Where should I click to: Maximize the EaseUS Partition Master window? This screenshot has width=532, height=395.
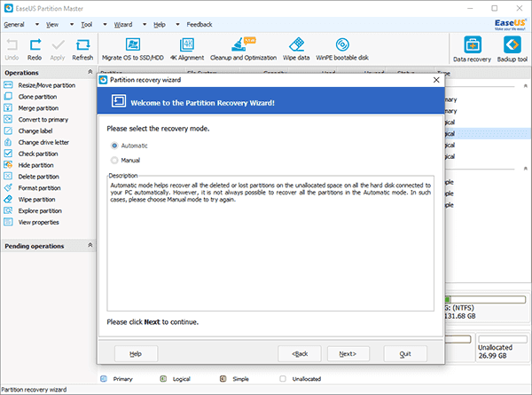click(x=495, y=8)
